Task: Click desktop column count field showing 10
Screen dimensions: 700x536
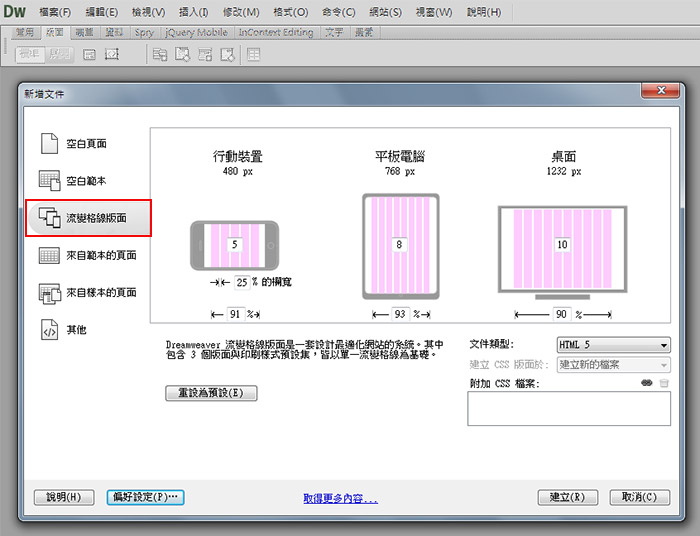Action: (562, 245)
